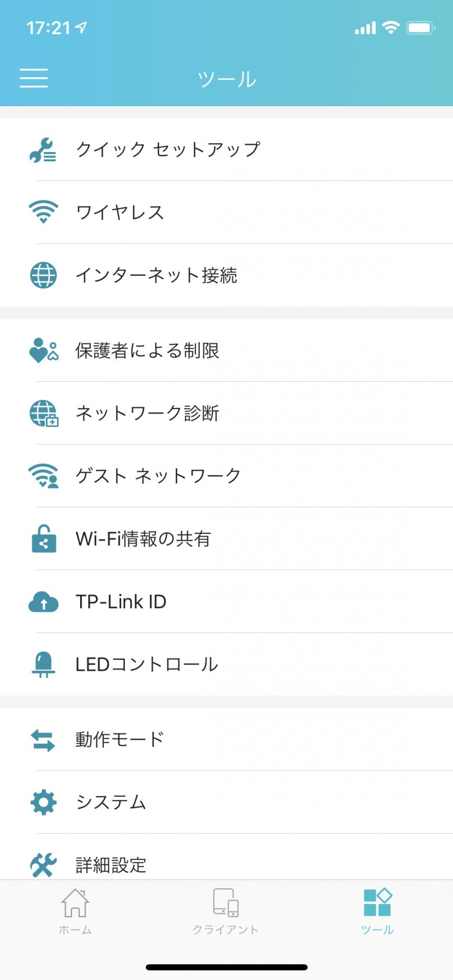This screenshot has height=980, width=453.
Task: Tap the quick setup wrench icon
Action: [43, 150]
